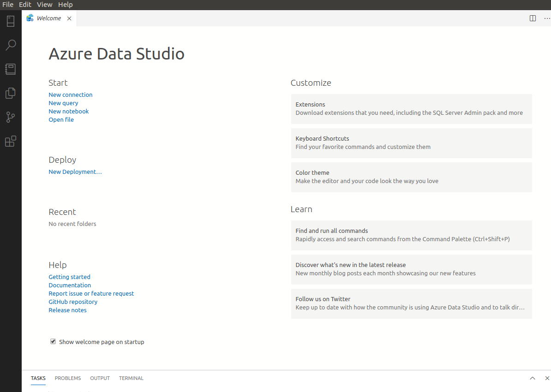This screenshot has height=392, width=551.
Task: Split the editor side by side
Action: click(x=533, y=18)
